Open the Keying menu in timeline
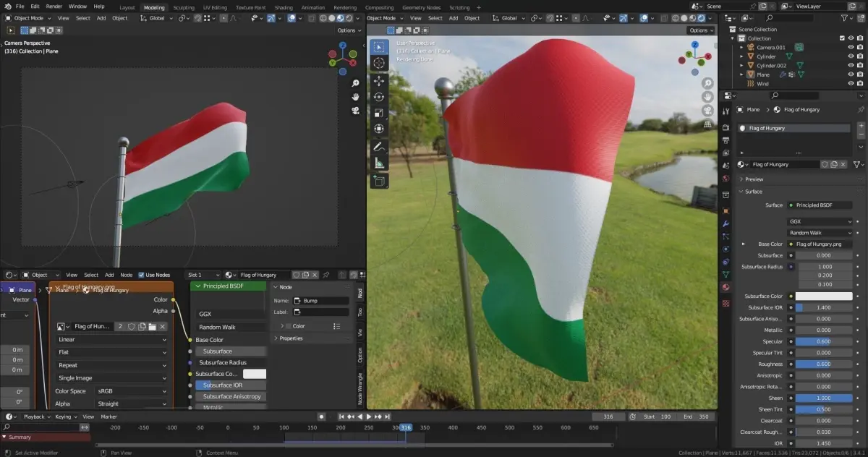Screen dimensions: 868x457 coord(65,417)
